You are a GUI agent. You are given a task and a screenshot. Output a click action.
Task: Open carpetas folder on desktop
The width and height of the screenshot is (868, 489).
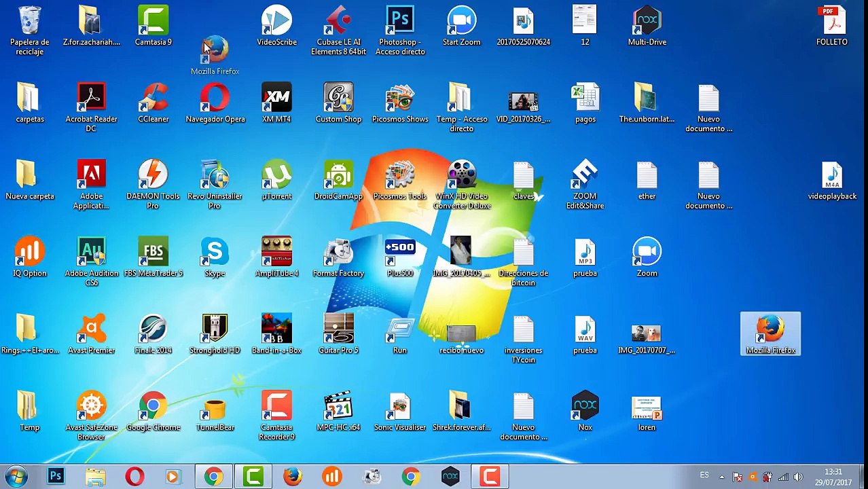(x=29, y=103)
